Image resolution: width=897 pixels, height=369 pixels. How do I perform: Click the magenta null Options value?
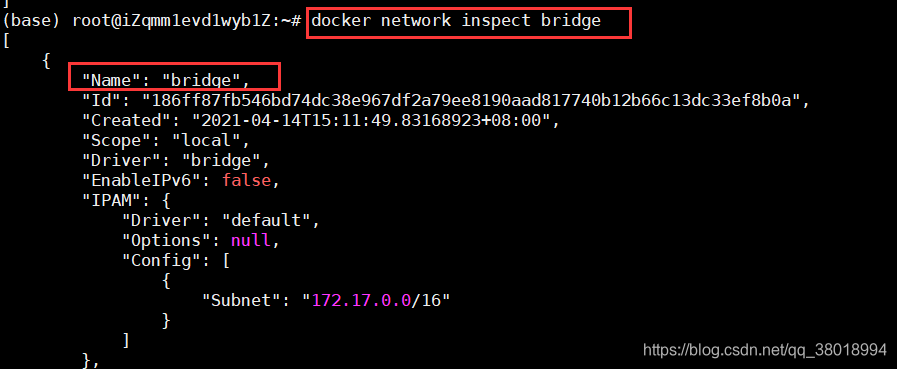tap(251, 240)
